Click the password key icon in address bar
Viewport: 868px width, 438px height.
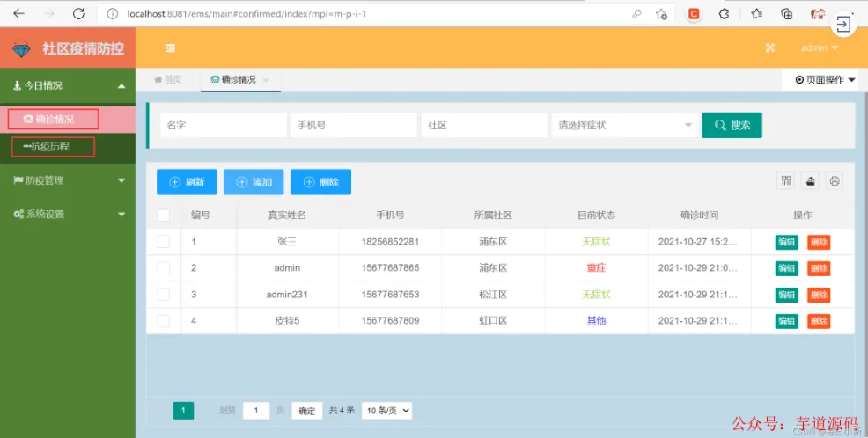point(636,14)
